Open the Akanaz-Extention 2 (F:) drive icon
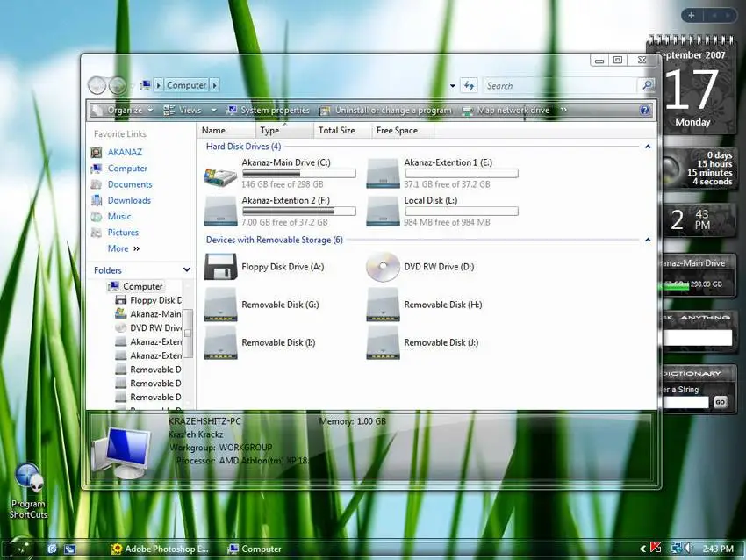This screenshot has width=746, height=560. pyautogui.click(x=220, y=212)
